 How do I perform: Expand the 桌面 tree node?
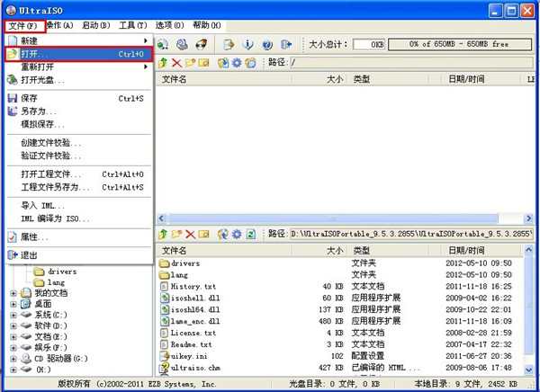click(x=13, y=304)
